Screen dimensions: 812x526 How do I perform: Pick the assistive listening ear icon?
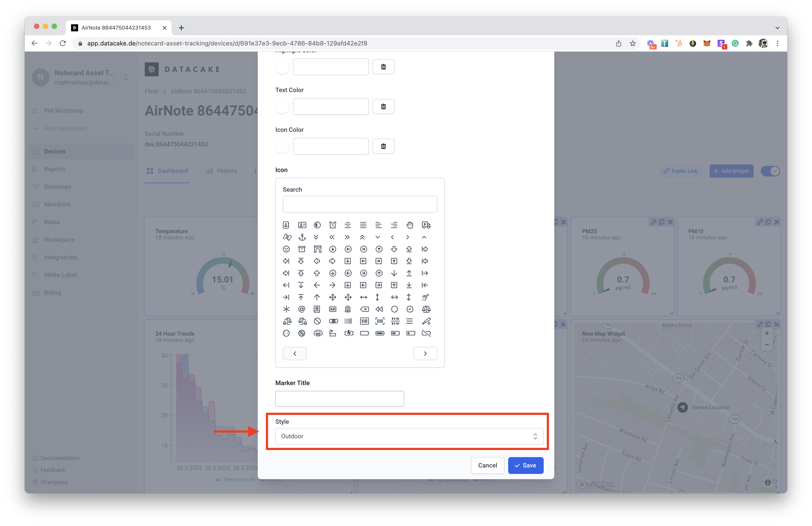pos(425,297)
